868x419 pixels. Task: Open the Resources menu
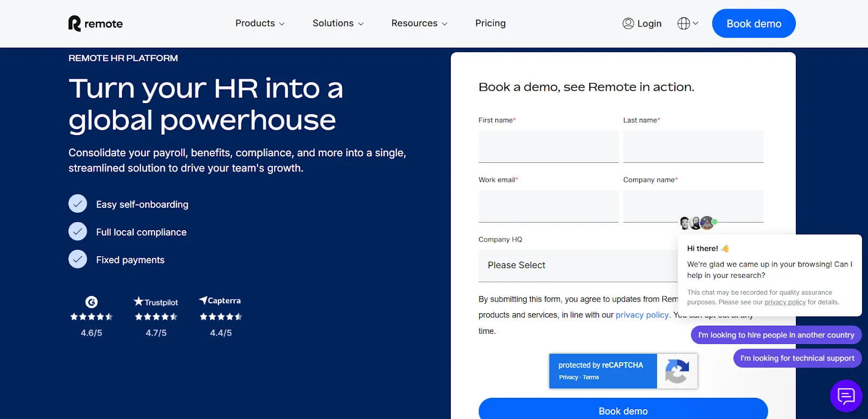419,23
